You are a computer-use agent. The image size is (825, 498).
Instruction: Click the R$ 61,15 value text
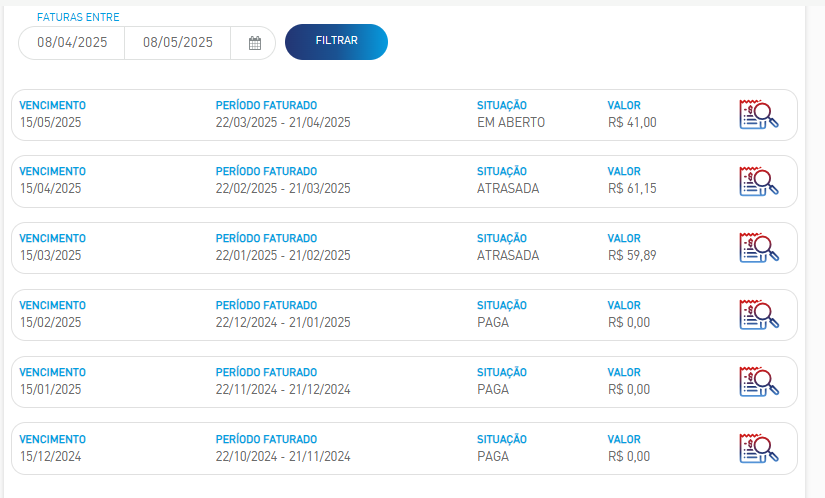tap(632, 189)
